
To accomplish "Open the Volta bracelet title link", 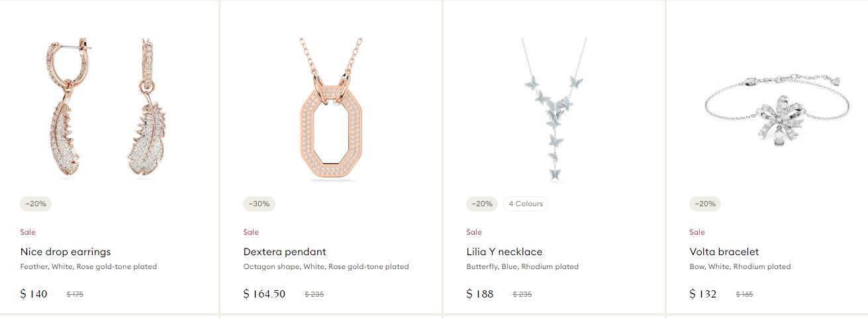I will point(724,252).
